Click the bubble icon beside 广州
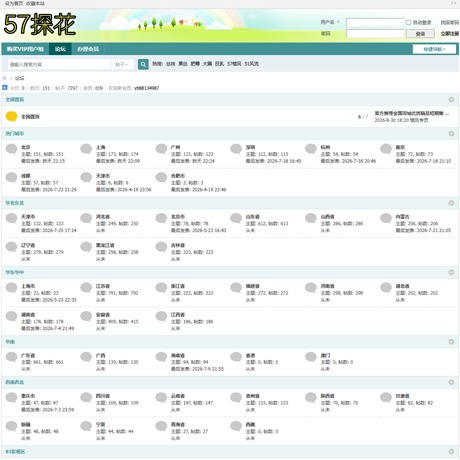The width and height of the screenshot is (460, 460). 161,149
